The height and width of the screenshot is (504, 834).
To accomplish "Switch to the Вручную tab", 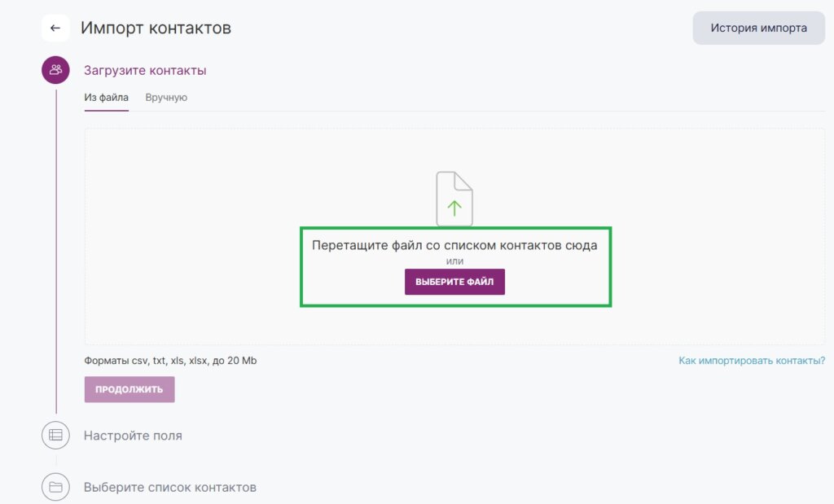I will point(166,98).
